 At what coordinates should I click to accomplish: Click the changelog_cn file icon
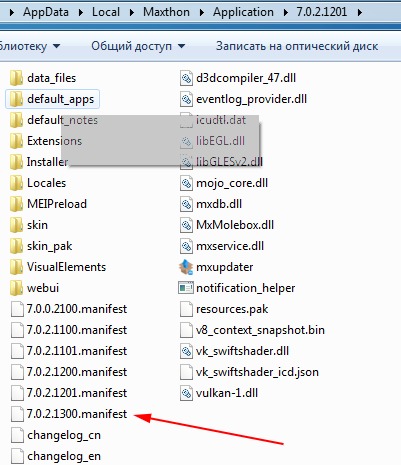point(17,435)
